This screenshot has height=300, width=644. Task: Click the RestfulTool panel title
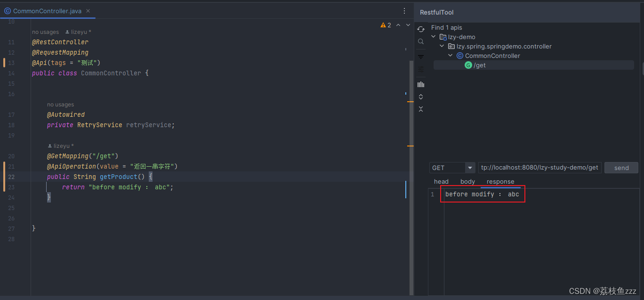(437, 12)
